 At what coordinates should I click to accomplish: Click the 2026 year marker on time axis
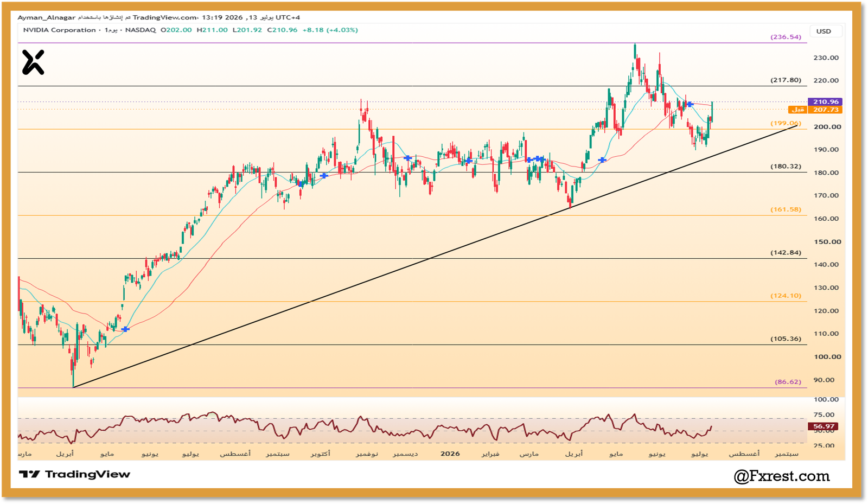click(x=450, y=454)
